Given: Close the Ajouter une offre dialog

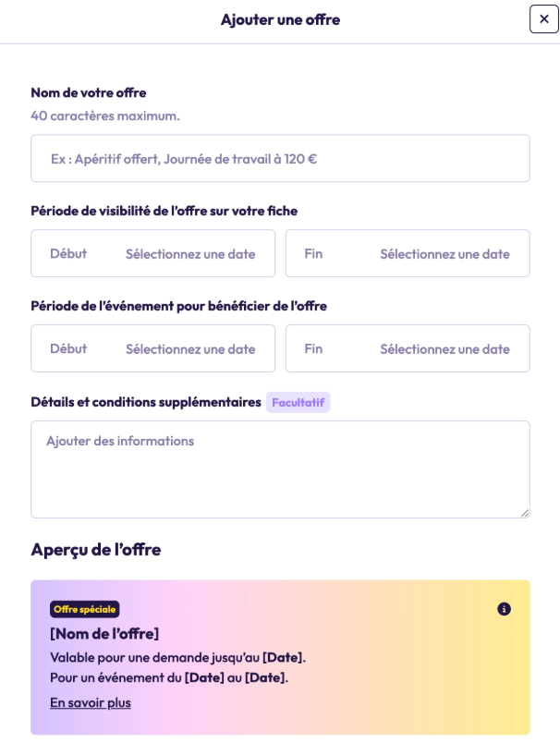Looking at the screenshot, I should [x=543, y=18].
